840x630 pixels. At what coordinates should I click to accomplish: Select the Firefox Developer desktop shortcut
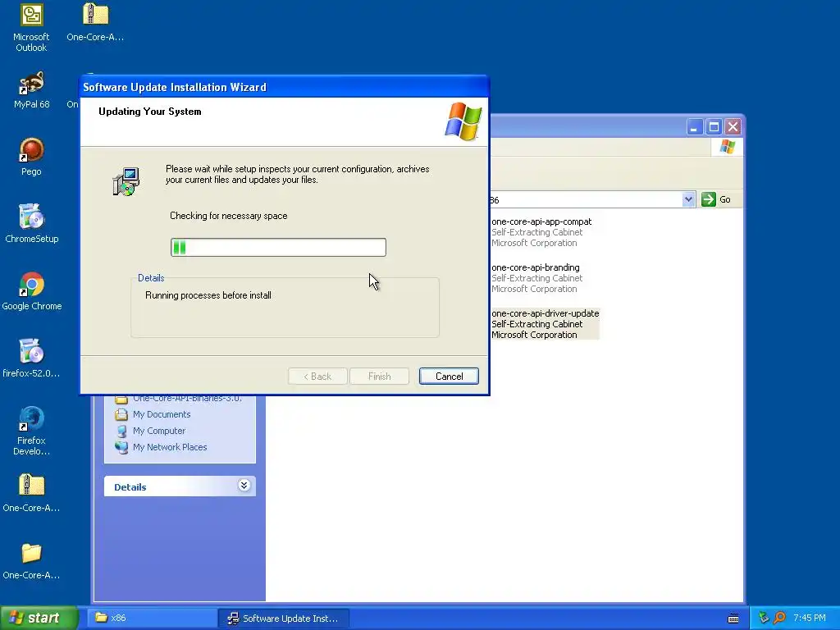(31, 431)
